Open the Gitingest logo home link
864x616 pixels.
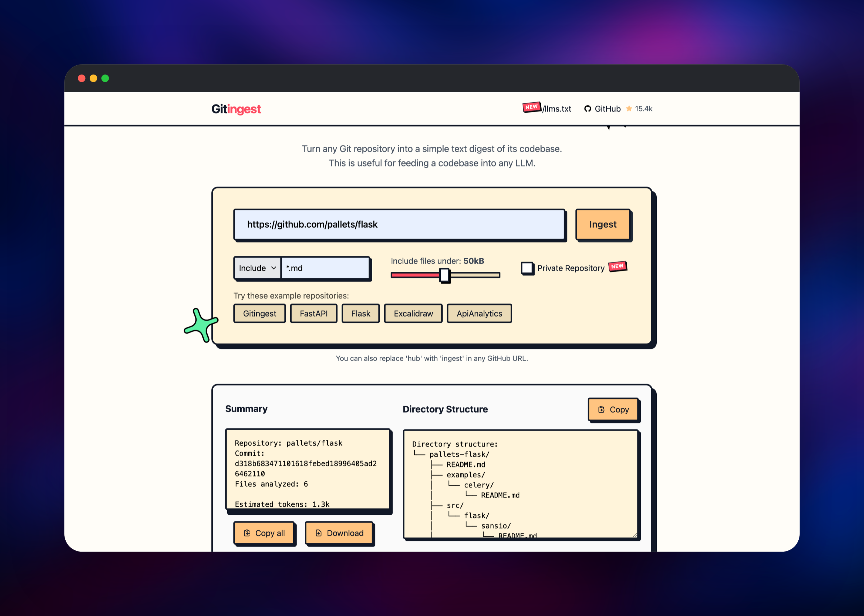pos(236,109)
